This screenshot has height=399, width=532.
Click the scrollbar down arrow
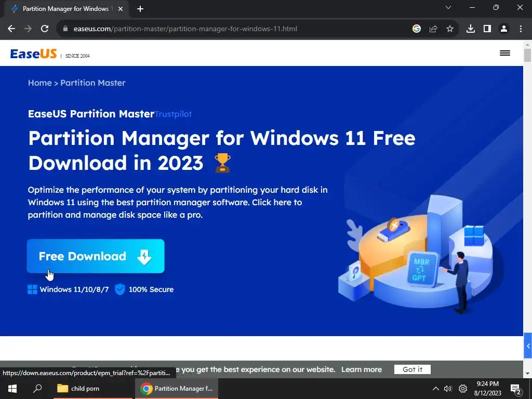click(x=527, y=374)
